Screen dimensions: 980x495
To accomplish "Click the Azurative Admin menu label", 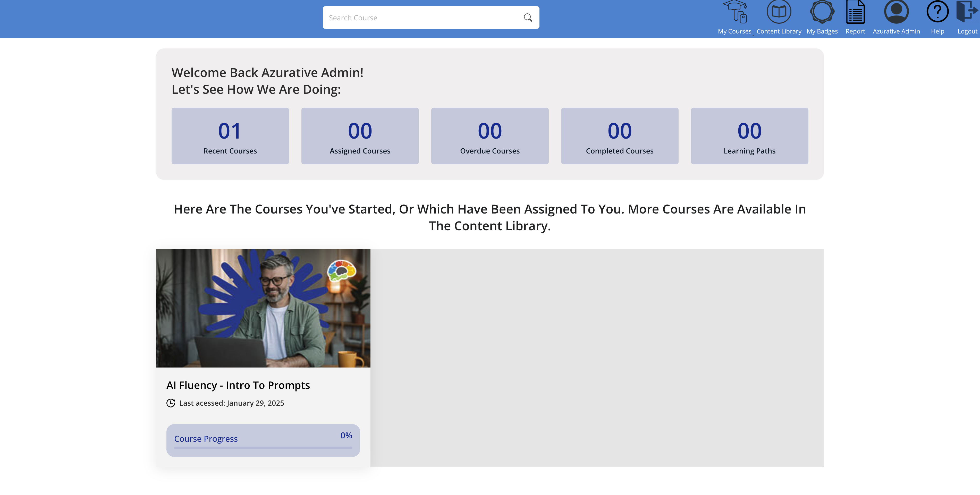I will [x=896, y=31].
